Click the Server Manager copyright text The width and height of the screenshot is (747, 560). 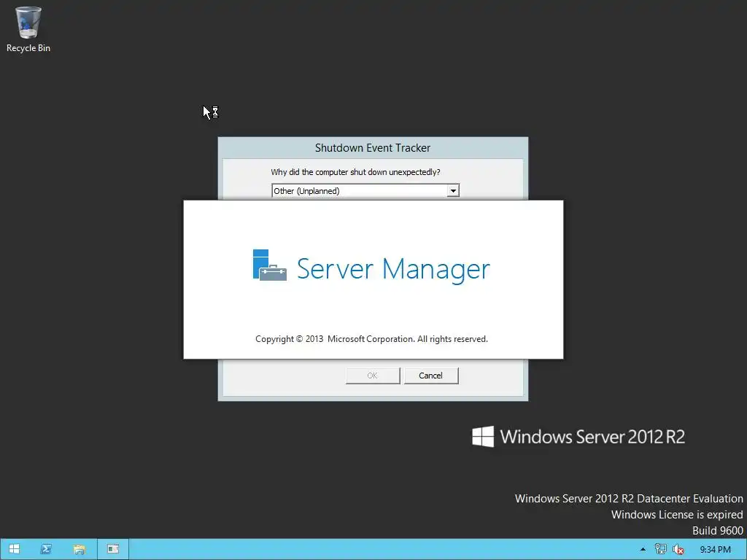tap(371, 339)
